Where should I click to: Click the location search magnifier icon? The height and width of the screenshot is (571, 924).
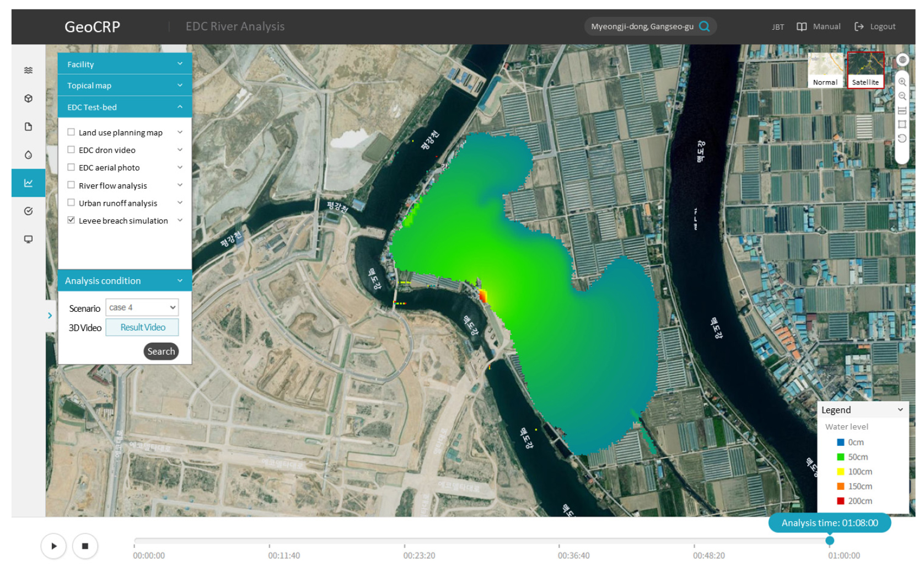[704, 26]
